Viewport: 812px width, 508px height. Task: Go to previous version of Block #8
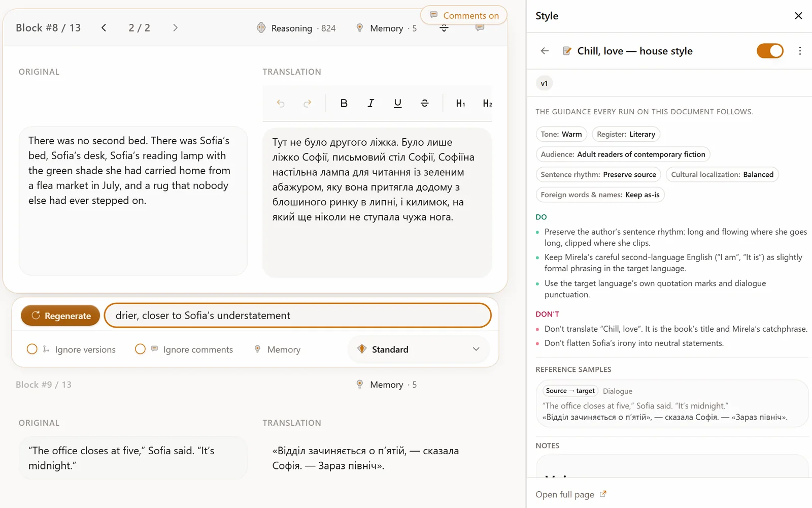click(104, 28)
